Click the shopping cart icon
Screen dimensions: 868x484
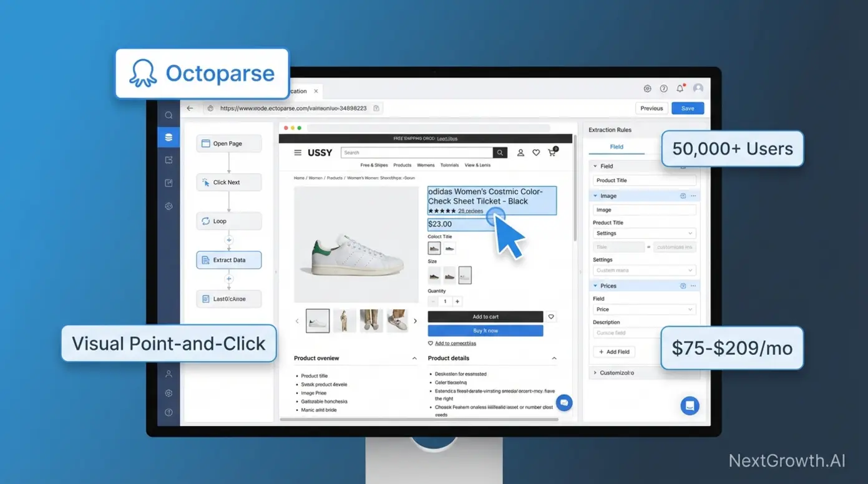552,152
